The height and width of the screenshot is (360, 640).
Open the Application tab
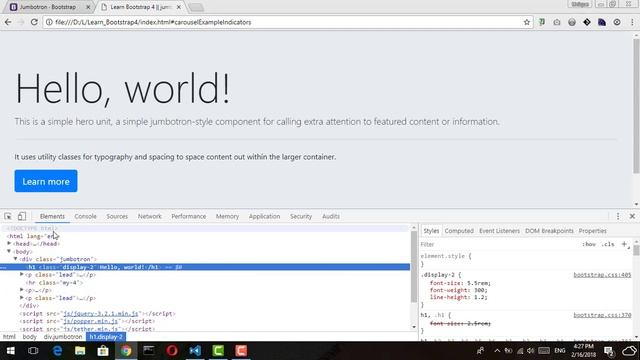coord(264,216)
